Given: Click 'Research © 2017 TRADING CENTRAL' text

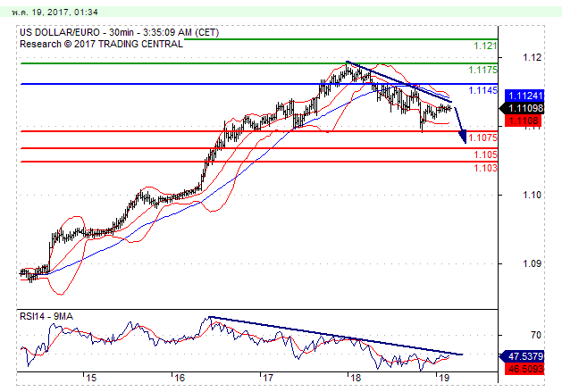Looking at the screenshot, I should click(x=101, y=44).
